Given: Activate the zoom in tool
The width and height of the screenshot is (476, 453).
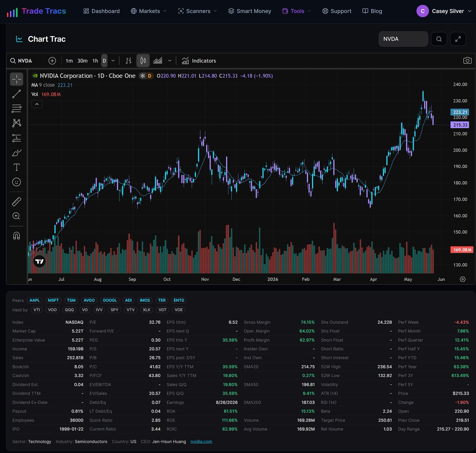Looking at the screenshot, I should click(x=17, y=216).
